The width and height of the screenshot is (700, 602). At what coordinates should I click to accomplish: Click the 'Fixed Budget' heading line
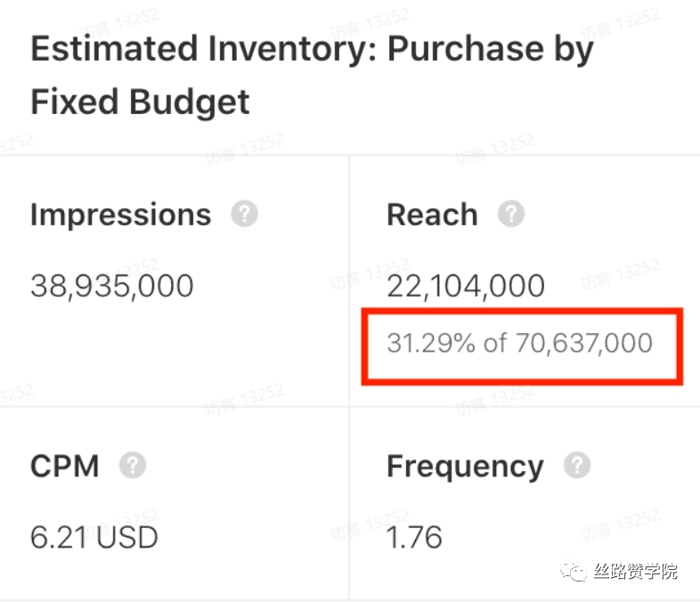point(140,102)
